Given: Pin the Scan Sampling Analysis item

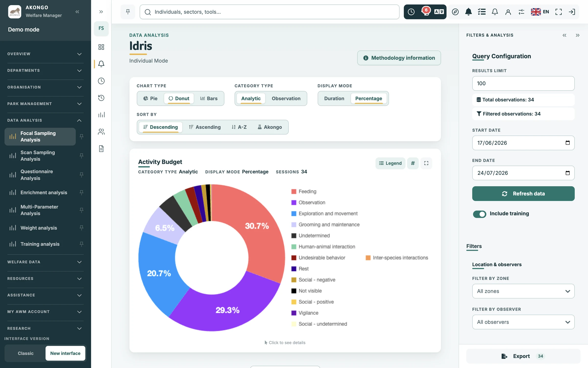Looking at the screenshot, I should tap(82, 156).
